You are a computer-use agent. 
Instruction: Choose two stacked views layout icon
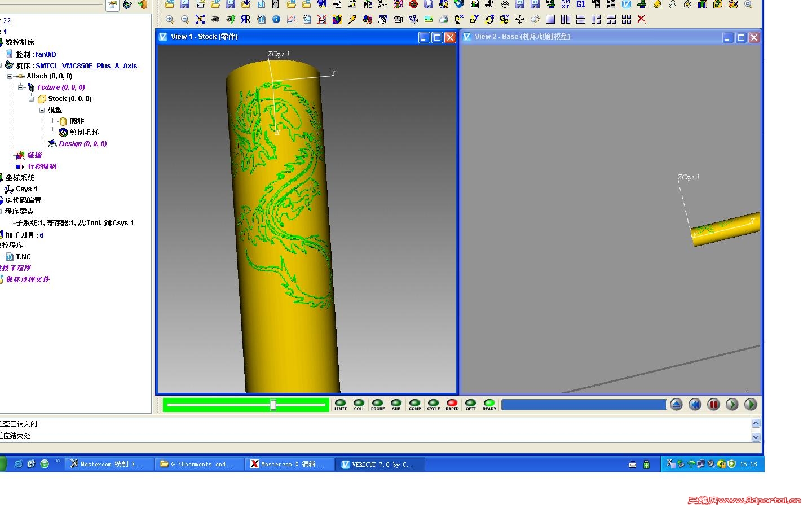581,19
